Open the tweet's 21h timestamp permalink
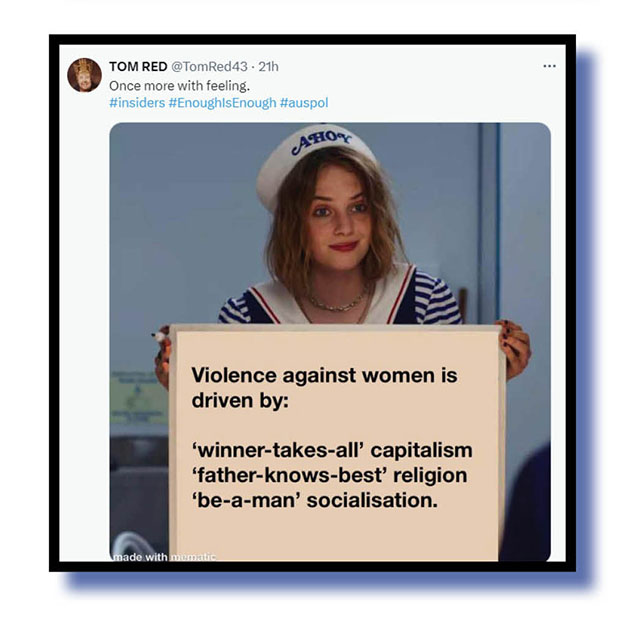This screenshot has width=624, height=617. (x=269, y=66)
